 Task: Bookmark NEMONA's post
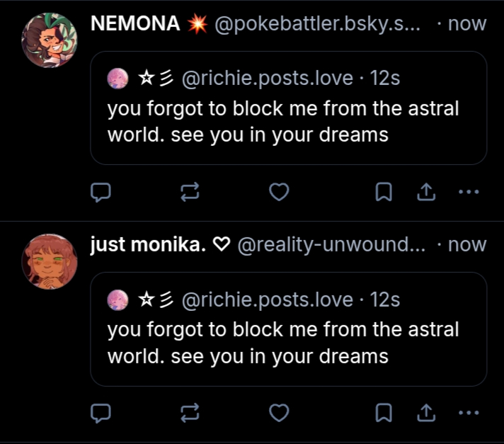coord(383,191)
